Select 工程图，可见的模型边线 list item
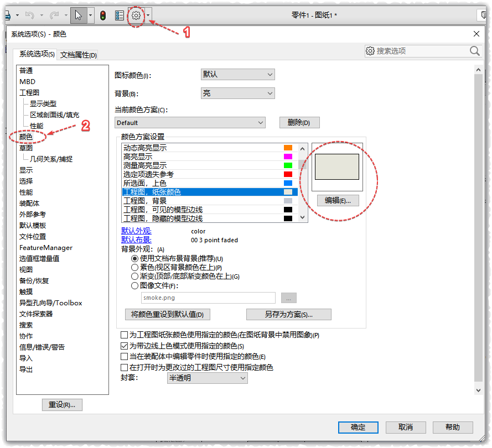The image size is (492, 448). tap(210, 210)
